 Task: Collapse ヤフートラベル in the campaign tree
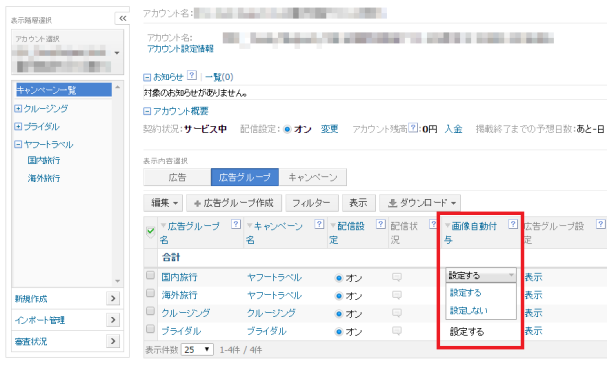tap(18, 144)
